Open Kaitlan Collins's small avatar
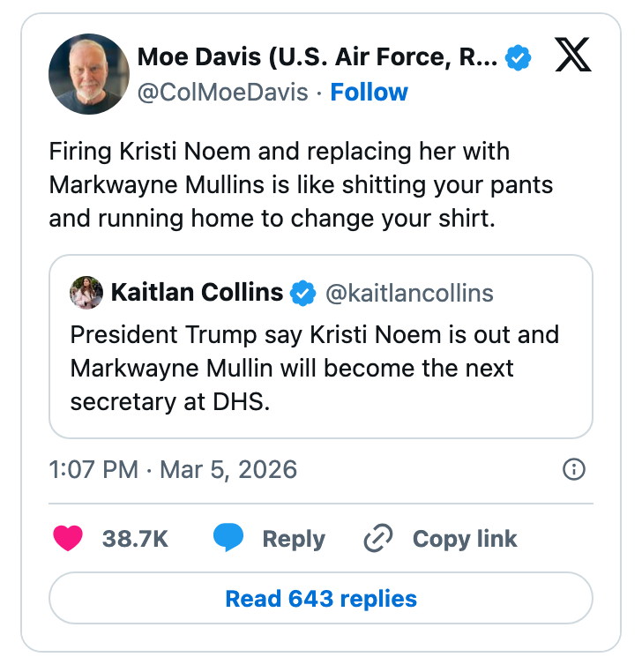 [x=86, y=293]
